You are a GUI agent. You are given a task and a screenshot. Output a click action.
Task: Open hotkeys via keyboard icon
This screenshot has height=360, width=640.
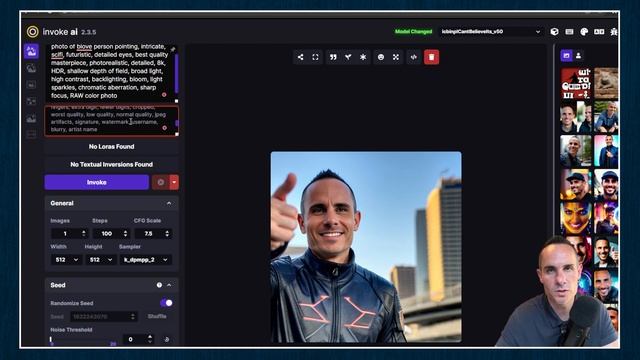coord(569,32)
